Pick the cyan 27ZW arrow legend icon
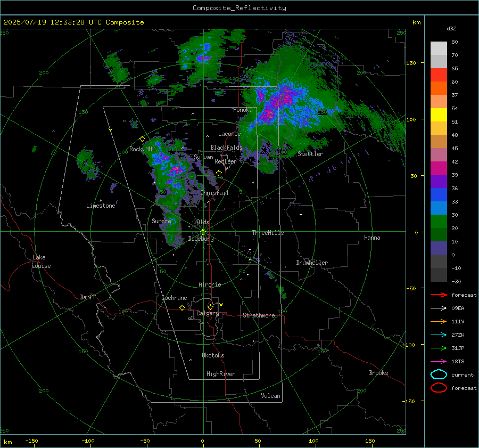 point(439,335)
